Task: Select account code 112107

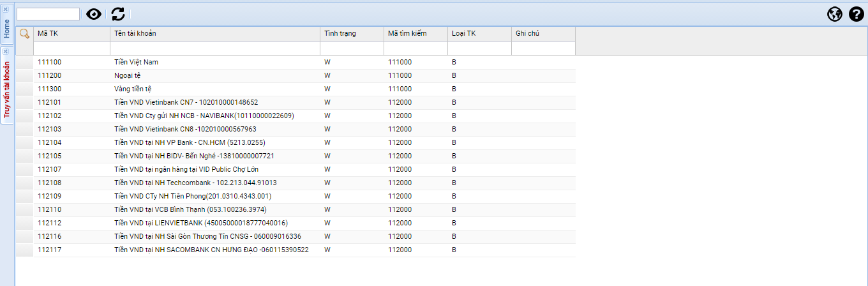Action: pos(50,169)
